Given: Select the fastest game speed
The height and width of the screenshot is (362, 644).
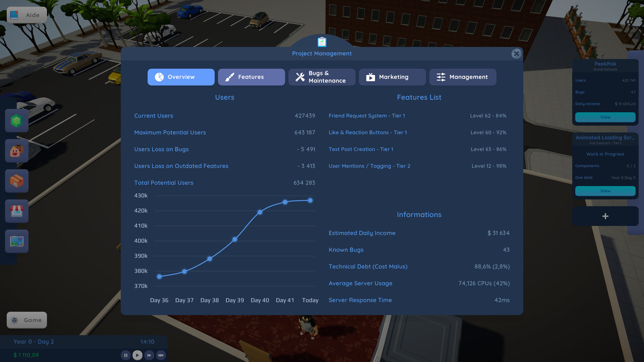Looking at the screenshot, I should pyautogui.click(x=161, y=355).
